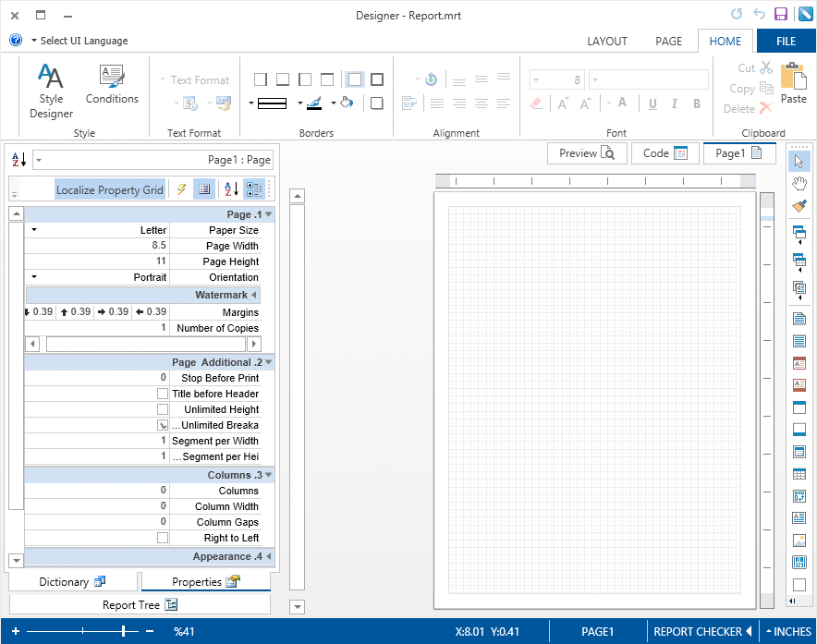Enable the Title before Header checkbox
Viewport: 817px width, 644px height.
[163, 394]
